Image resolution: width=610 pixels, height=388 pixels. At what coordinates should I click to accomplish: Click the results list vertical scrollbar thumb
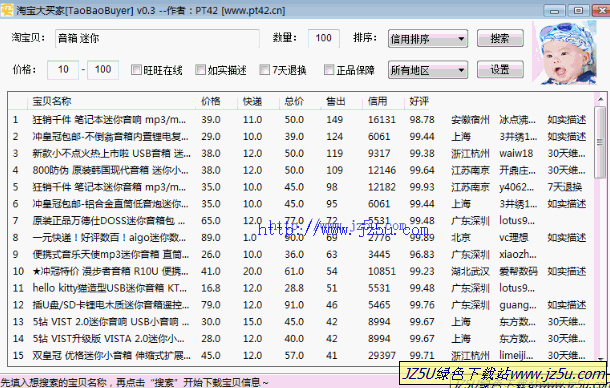pyautogui.click(x=601, y=143)
